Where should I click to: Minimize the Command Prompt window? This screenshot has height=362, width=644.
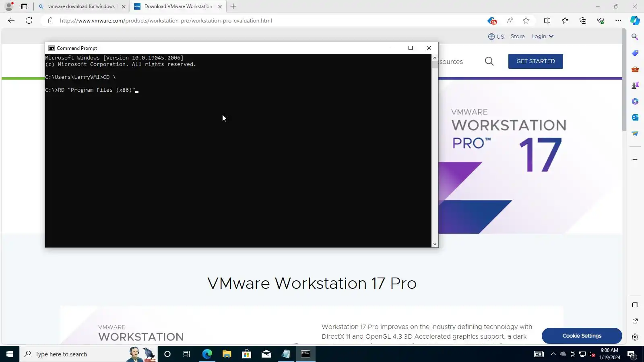(392, 48)
